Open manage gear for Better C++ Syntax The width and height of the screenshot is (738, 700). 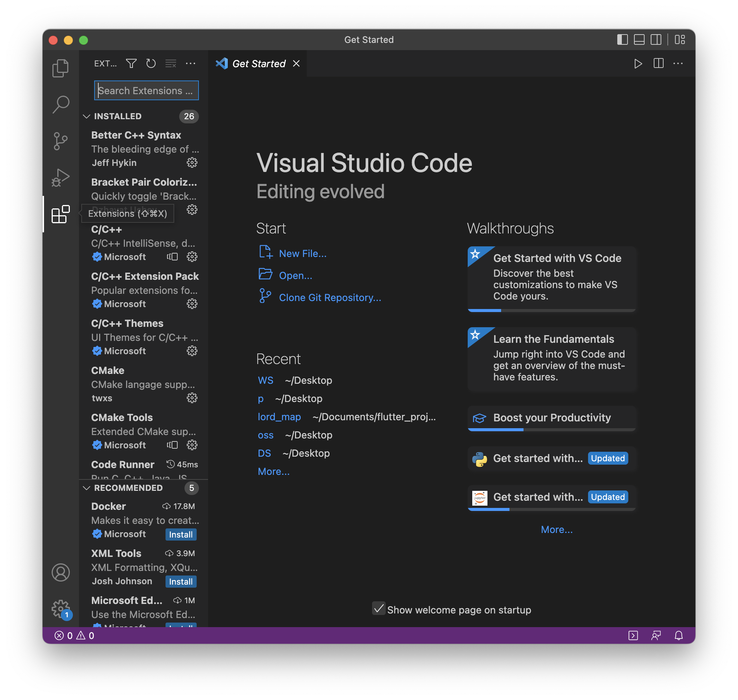192,163
